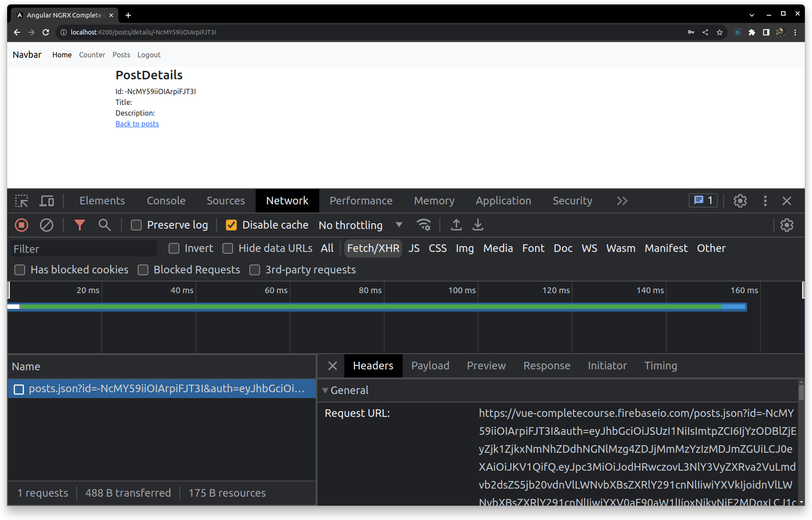812x520 pixels.
Task: Click Logout in the navbar
Action: tap(149, 55)
